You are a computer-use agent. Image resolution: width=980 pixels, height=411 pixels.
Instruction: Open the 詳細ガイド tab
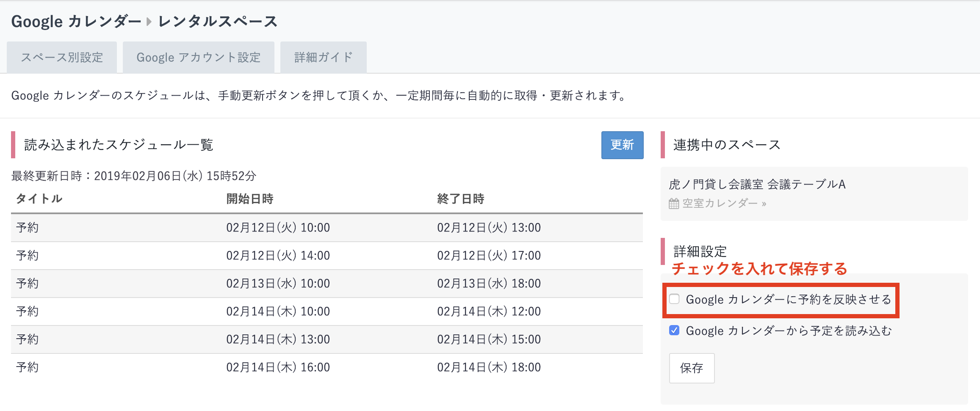tap(323, 57)
